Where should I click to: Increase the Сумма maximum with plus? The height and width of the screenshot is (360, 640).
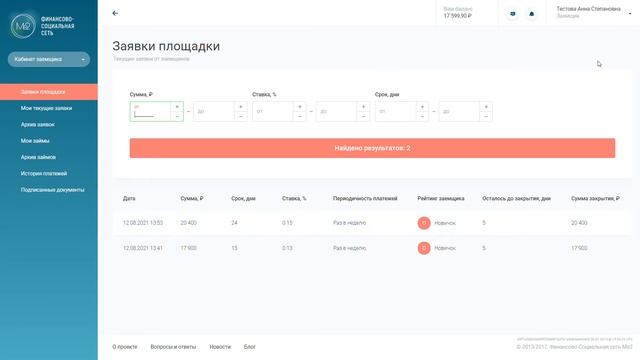coord(241,107)
